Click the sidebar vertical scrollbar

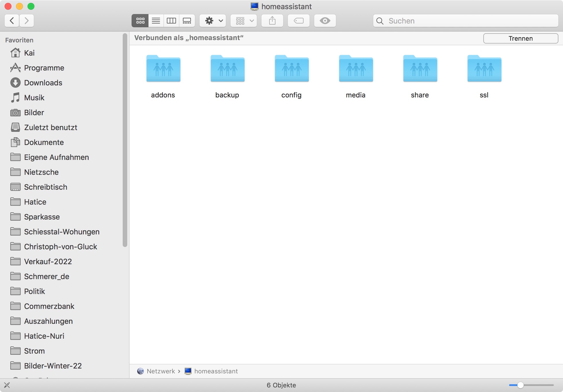(x=125, y=140)
